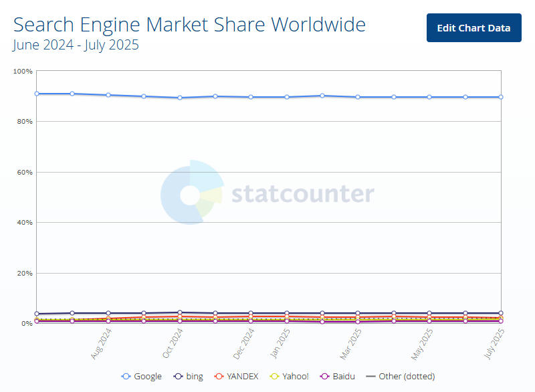This screenshot has height=392, width=535.
Task: Click the Search Engine Market Share Worldwide title
Action: tap(189, 25)
